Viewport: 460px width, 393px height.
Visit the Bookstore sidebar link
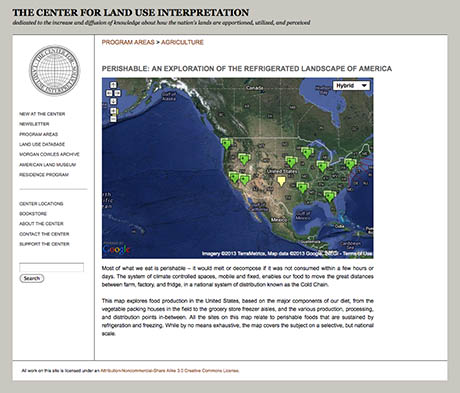pyautogui.click(x=33, y=214)
